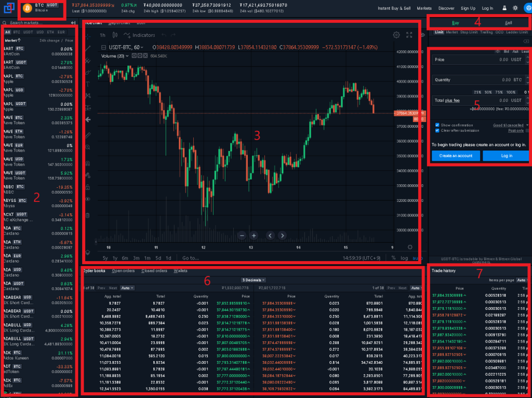Zoom out chart with minus button
This screenshot has width=532, height=398.
click(x=242, y=235)
